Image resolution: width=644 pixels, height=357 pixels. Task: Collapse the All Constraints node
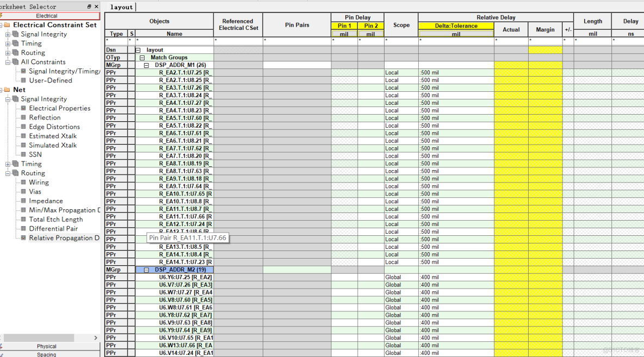click(8, 62)
